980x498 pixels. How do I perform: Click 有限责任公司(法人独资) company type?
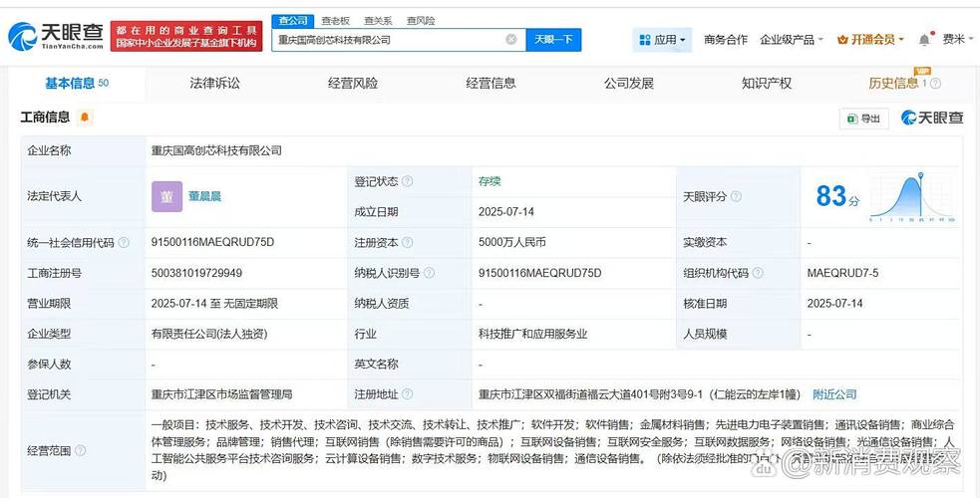pos(209,334)
